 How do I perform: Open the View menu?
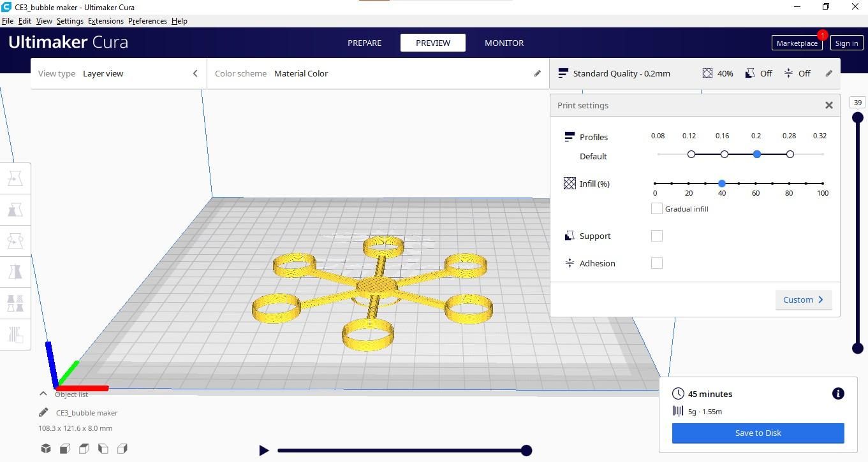44,21
